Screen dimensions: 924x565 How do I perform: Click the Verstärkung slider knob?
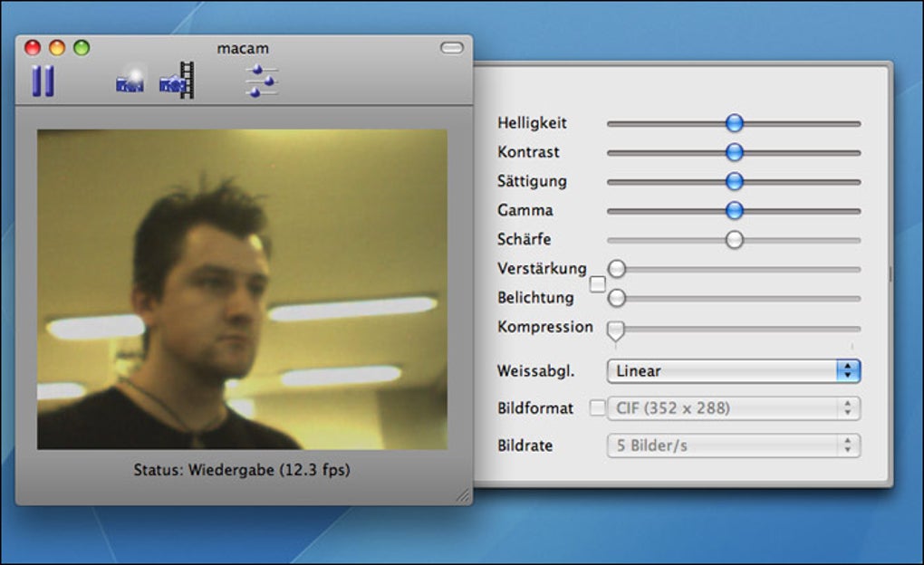point(616,269)
